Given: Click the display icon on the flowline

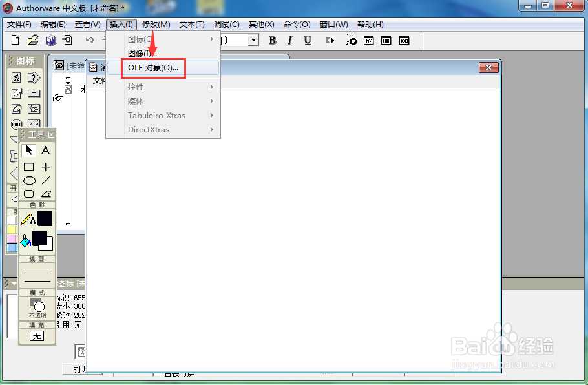Looking at the screenshot, I should 68,89.
